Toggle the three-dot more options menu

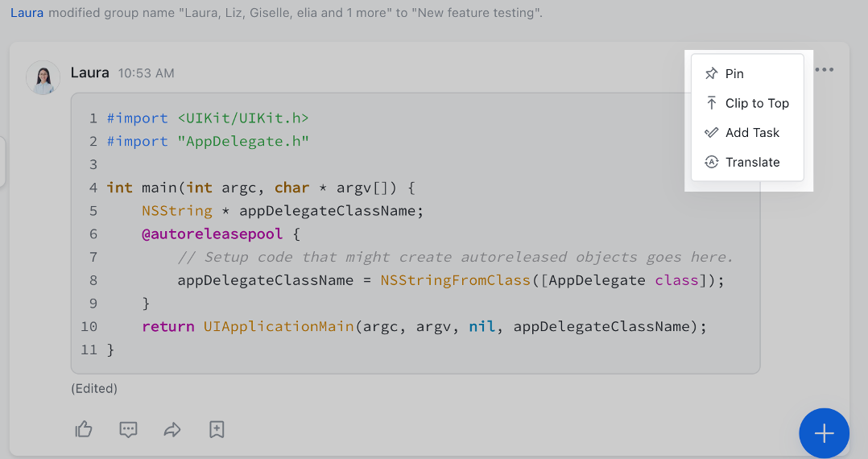tap(824, 70)
